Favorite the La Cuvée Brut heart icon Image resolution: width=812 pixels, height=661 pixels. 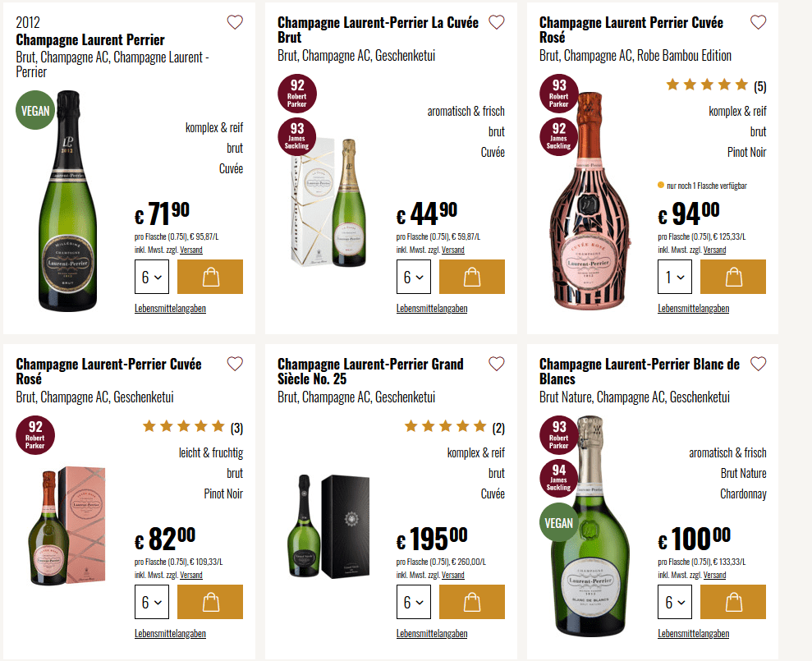coord(496,22)
